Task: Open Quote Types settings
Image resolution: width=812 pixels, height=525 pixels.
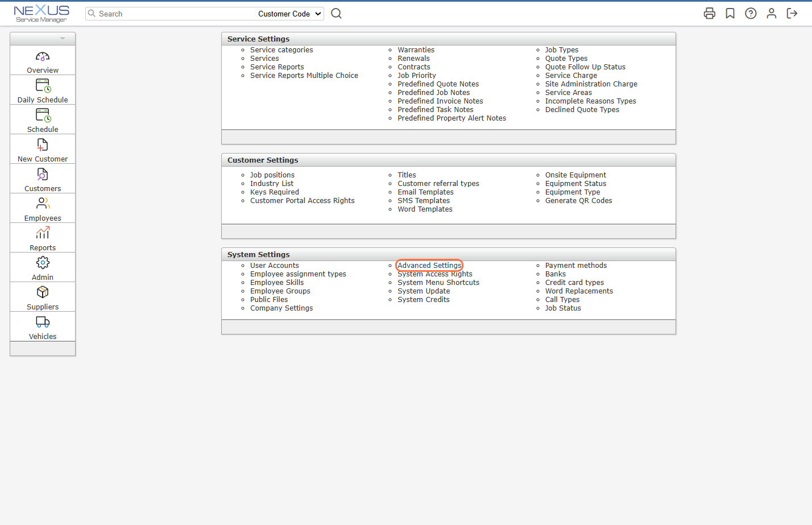Action: (566, 59)
